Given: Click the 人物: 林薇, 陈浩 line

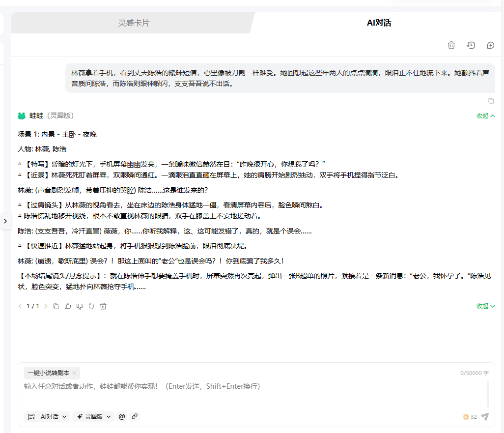Looking at the screenshot, I should pos(42,149).
